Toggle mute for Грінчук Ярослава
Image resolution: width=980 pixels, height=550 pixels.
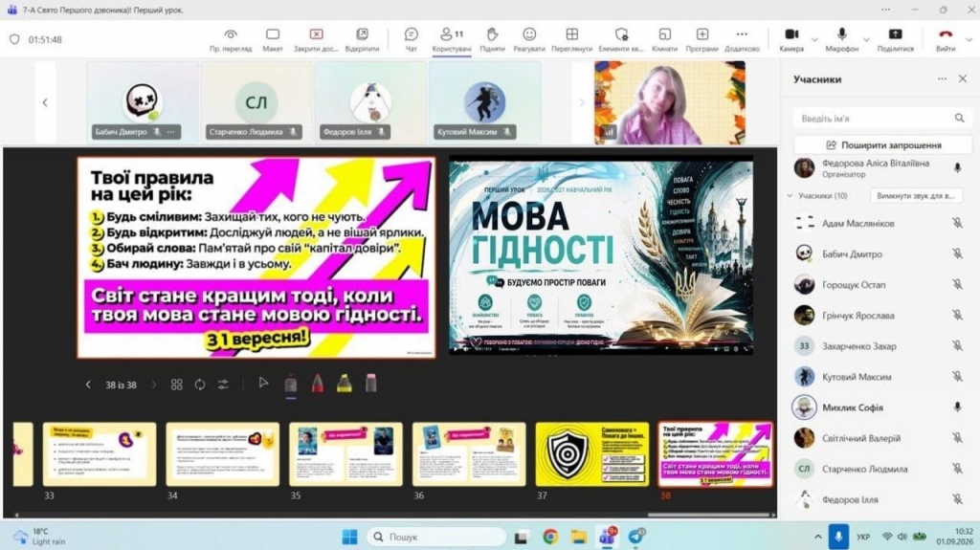[957, 315]
